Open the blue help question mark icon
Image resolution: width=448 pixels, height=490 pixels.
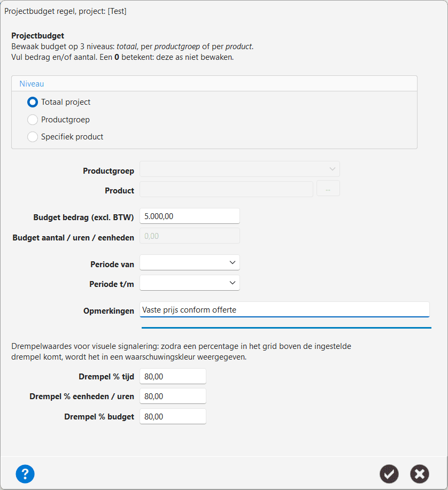coord(25,474)
